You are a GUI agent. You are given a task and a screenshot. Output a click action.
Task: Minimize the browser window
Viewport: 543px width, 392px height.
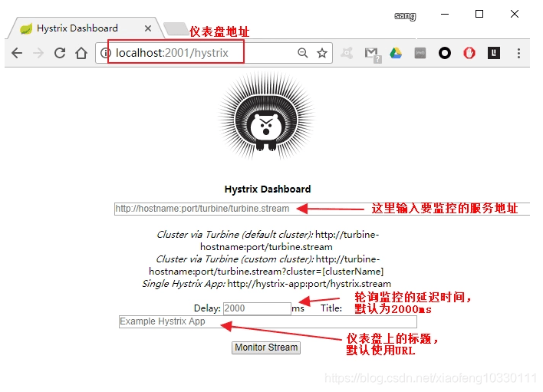click(445, 15)
